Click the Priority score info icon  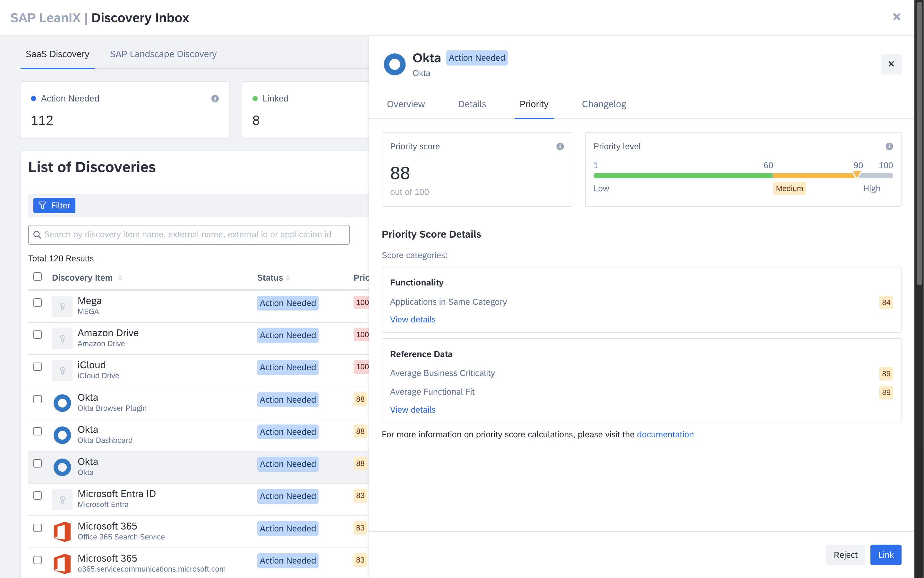[560, 146]
